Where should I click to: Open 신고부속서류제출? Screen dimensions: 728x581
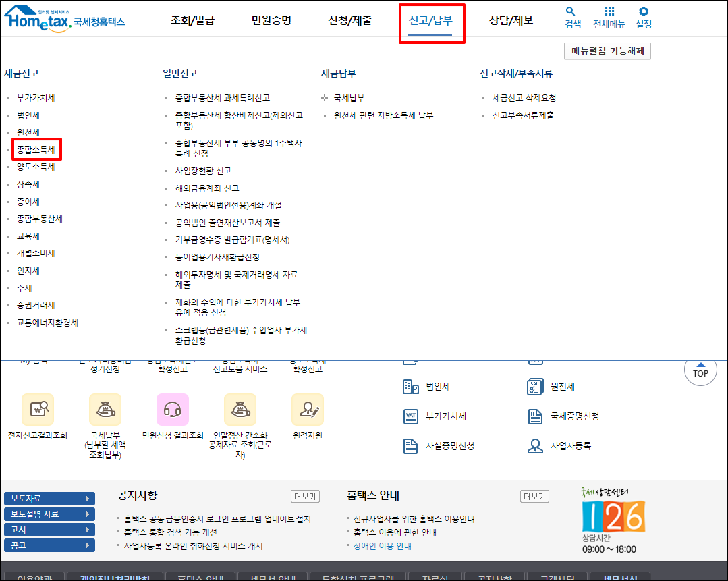523,115
